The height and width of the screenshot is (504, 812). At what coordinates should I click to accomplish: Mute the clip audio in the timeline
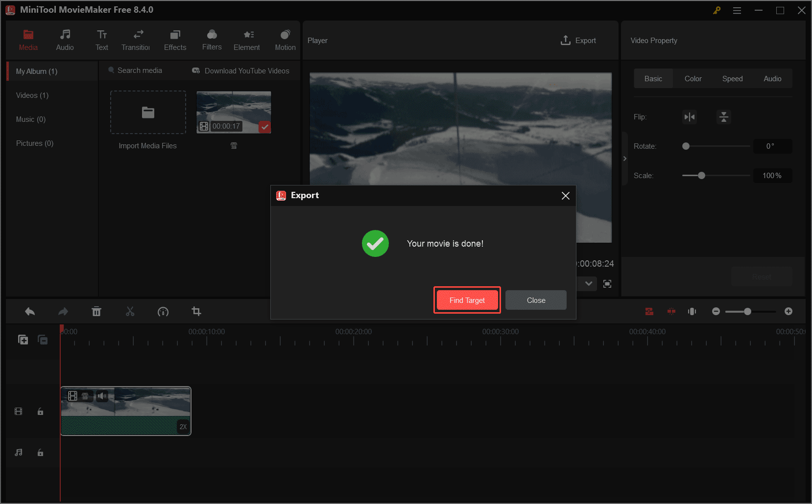(x=103, y=396)
